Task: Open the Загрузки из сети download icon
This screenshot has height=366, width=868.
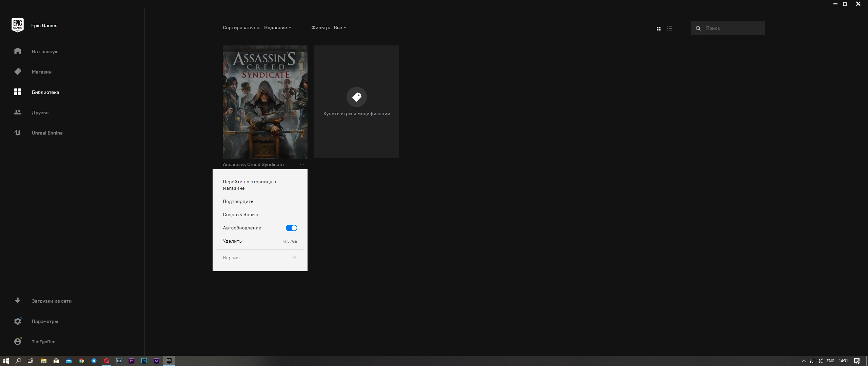Action: tap(18, 301)
